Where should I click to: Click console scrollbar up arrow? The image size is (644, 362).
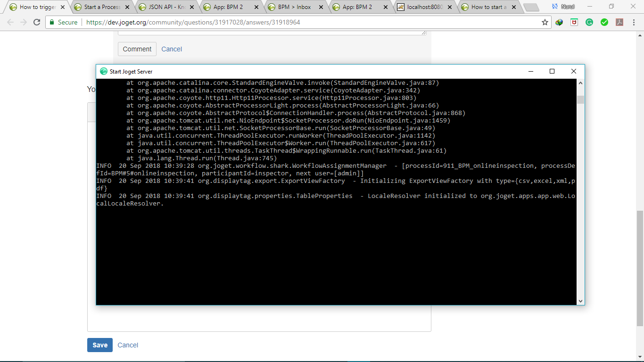pyautogui.click(x=580, y=83)
